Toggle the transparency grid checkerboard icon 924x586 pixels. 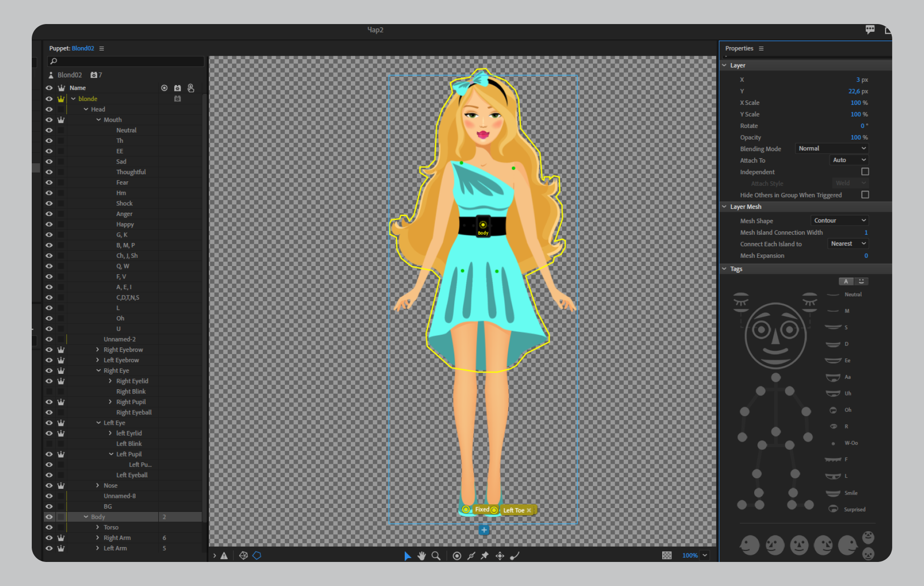667,555
